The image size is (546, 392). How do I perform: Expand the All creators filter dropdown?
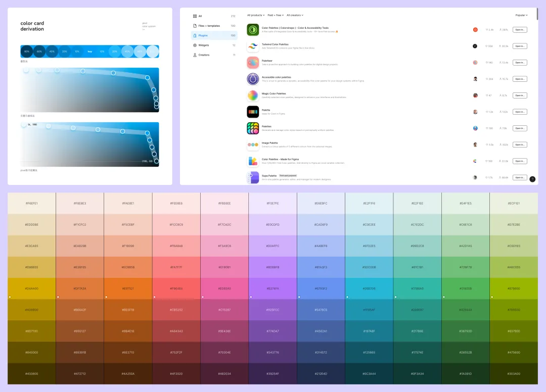coord(295,15)
